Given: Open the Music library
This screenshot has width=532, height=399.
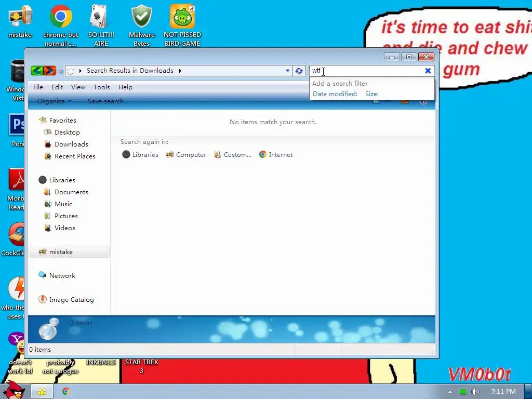Looking at the screenshot, I should (x=58, y=204).
